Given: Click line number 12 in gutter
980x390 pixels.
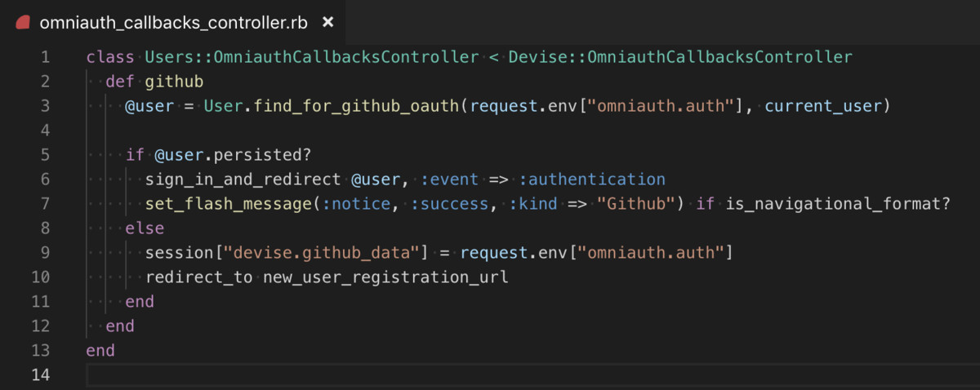Looking at the screenshot, I should pyautogui.click(x=40, y=326).
